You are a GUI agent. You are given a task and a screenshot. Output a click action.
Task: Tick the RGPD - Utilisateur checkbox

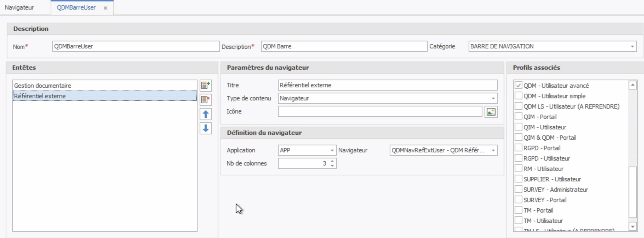[x=518, y=158]
